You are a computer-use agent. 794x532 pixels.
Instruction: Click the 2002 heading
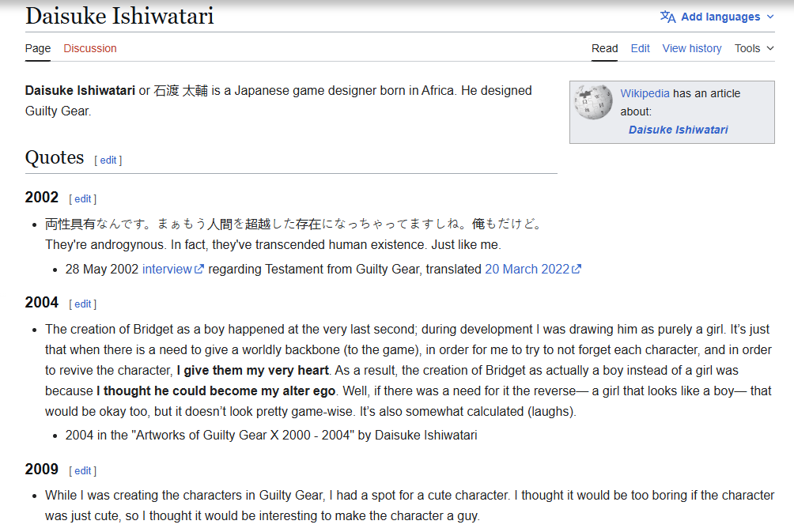click(42, 197)
